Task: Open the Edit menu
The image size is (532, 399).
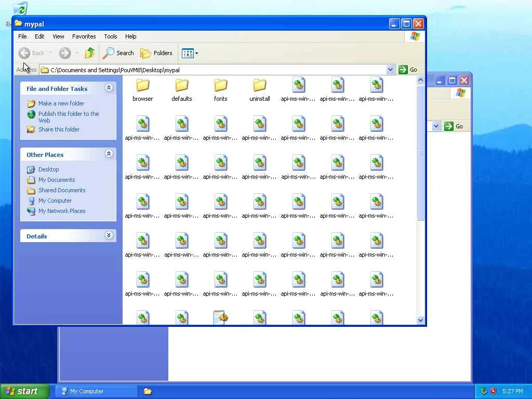Action: (39, 36)
